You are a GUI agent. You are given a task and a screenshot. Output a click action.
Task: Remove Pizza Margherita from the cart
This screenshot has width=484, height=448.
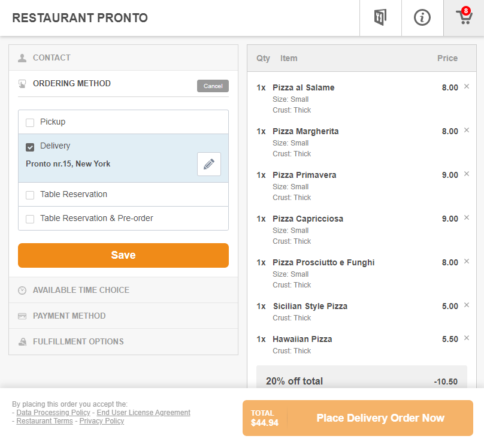467,131
